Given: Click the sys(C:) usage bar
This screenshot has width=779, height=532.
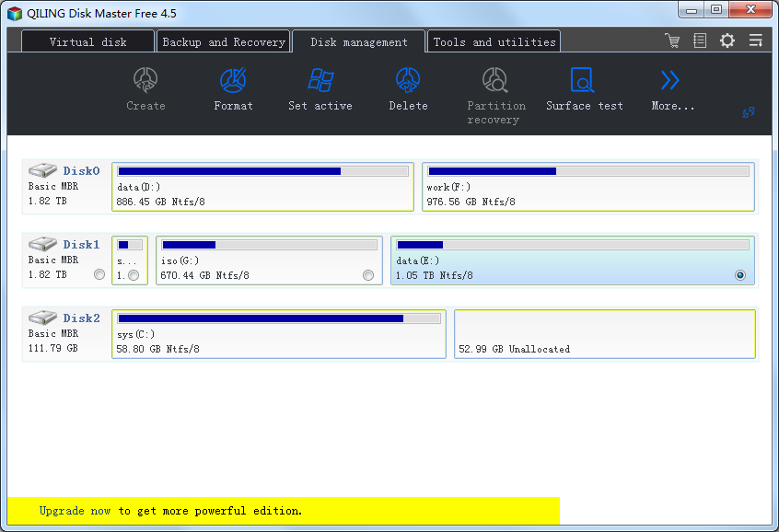Looking at the screenshot, I should click(279, 318).
